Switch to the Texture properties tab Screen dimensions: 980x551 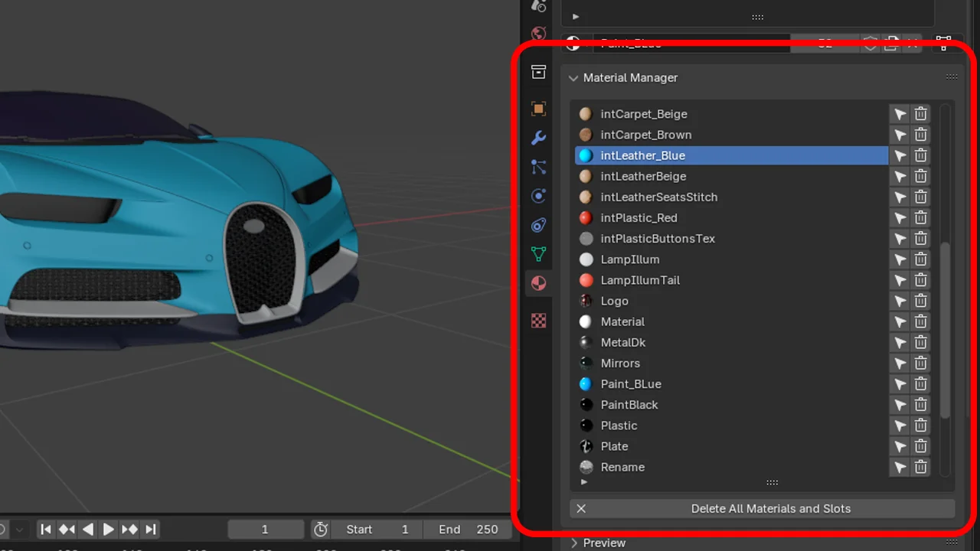pyautogui.click(x=538, y=321)
